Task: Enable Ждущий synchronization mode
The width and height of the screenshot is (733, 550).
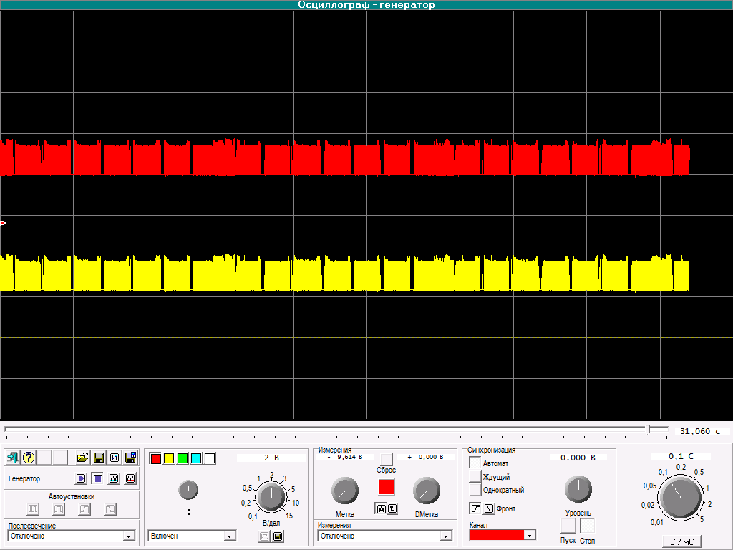Action: coord(475,477)
